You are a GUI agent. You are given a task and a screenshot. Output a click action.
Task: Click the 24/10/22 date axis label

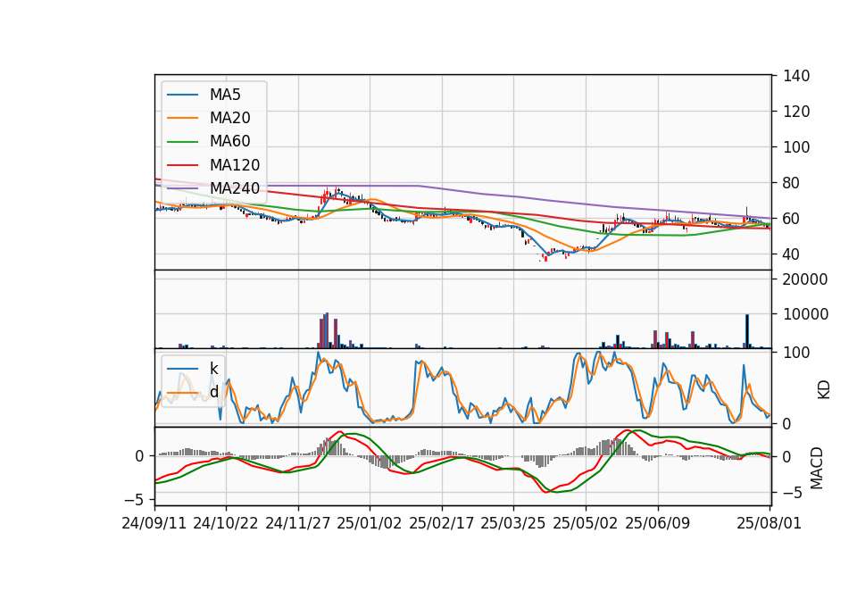(226, 523)
